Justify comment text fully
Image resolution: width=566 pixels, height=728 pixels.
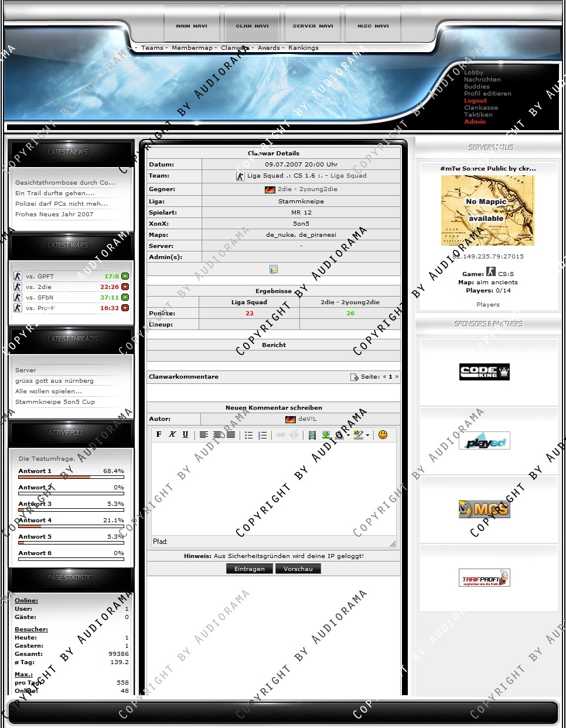pos(231,434)
